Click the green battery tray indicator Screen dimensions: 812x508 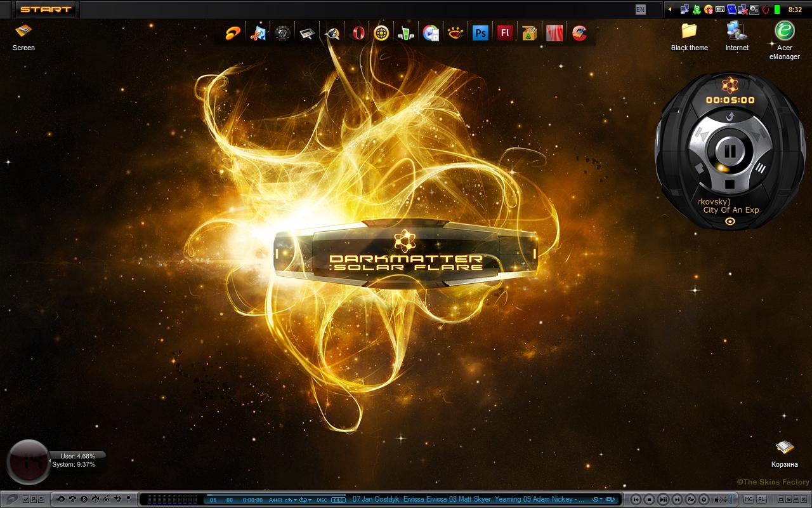pos(777,10)
